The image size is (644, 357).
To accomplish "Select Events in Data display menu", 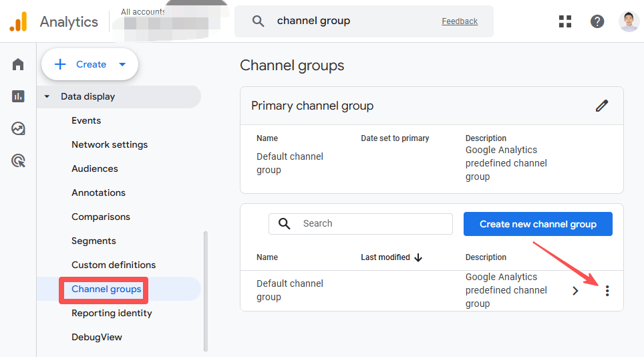I will coord(86,120).
